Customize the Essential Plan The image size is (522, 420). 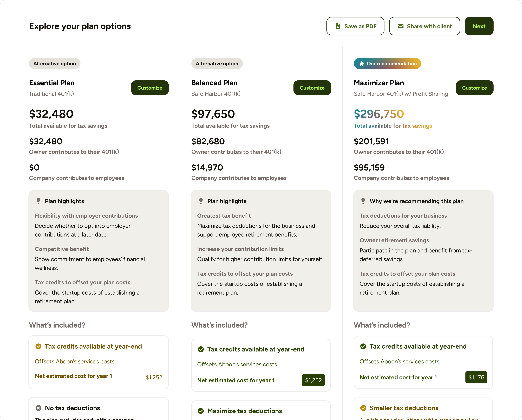point(150,88)
